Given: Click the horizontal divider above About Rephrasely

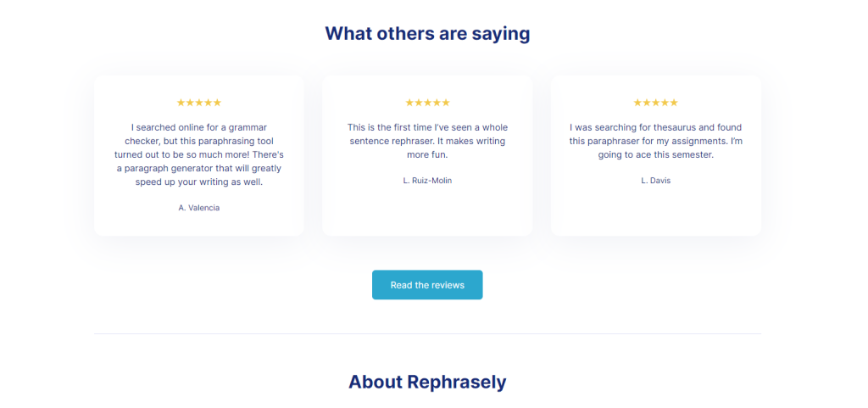Looking at the screenshot, I should [x=427, y=334].
